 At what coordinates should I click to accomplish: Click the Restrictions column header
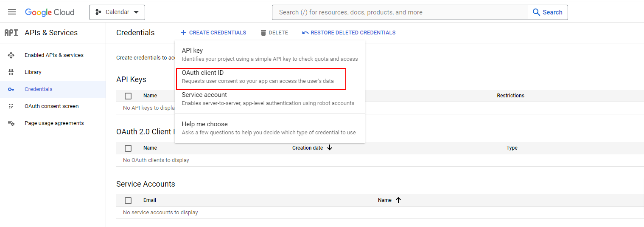510,96
